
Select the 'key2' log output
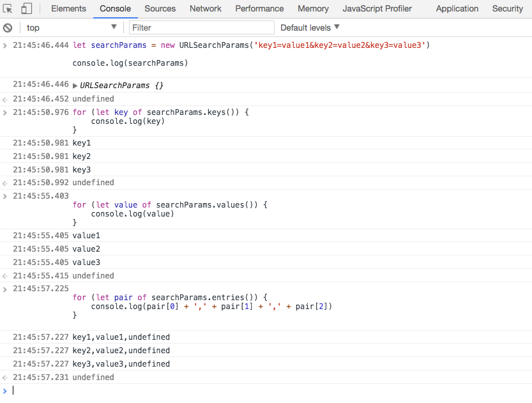(82, 156)
